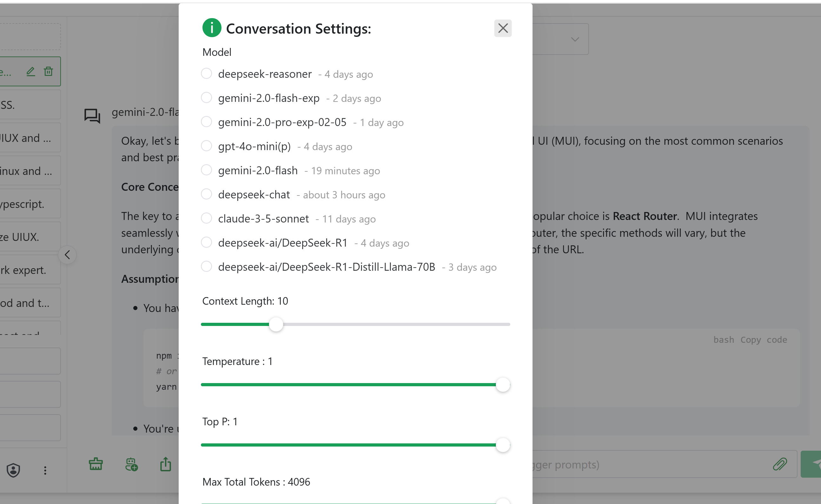Select the deepseek-reasoner model
Viewport: 821px width, 504px height.
pos(206,73)
